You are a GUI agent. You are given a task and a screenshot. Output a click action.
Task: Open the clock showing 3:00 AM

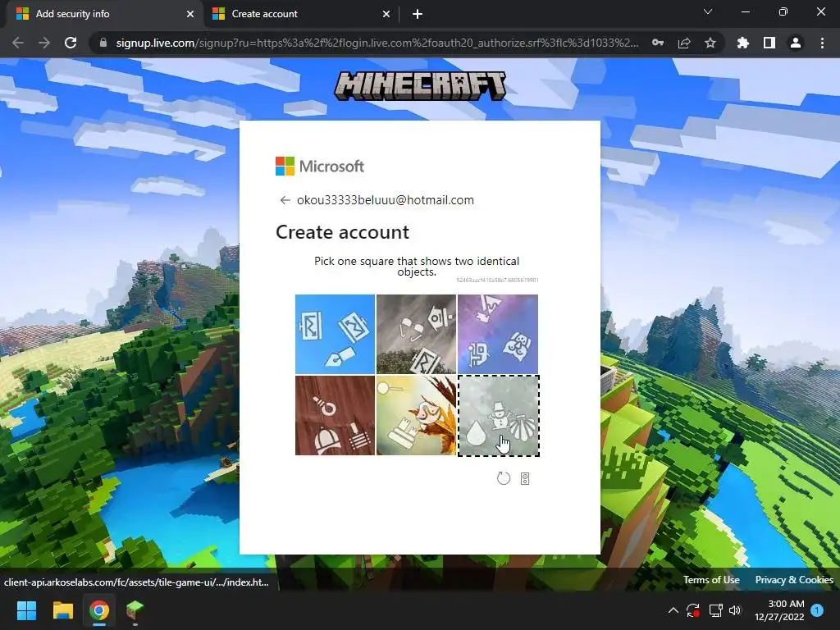(779, 610)
